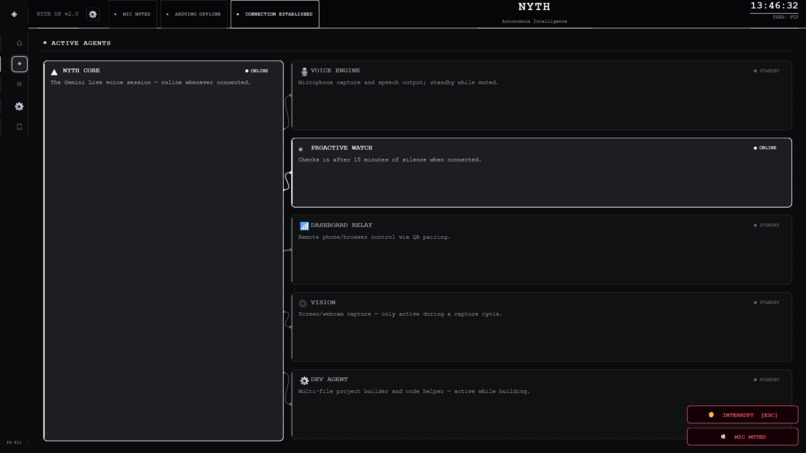
Task: Click the ACTIVE AGENTS heading
Action: (x=81, y=43)
